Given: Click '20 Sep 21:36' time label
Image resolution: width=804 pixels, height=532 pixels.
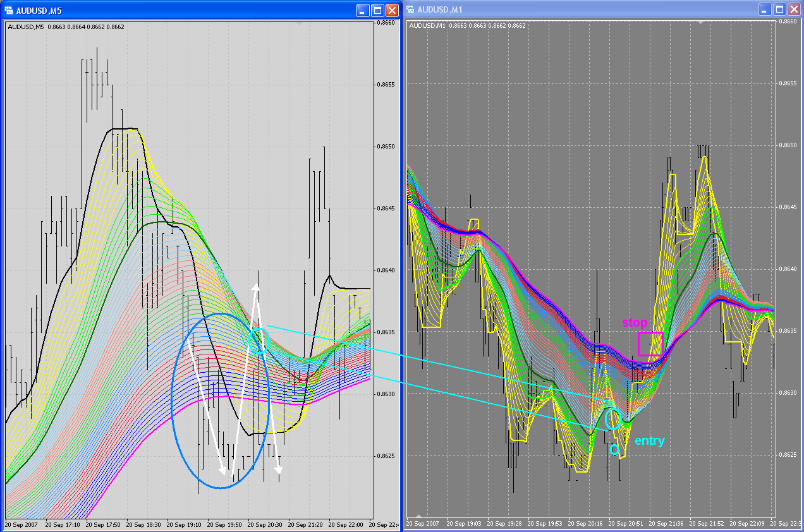Looking at the screenshot, I should tap(666, 524).
